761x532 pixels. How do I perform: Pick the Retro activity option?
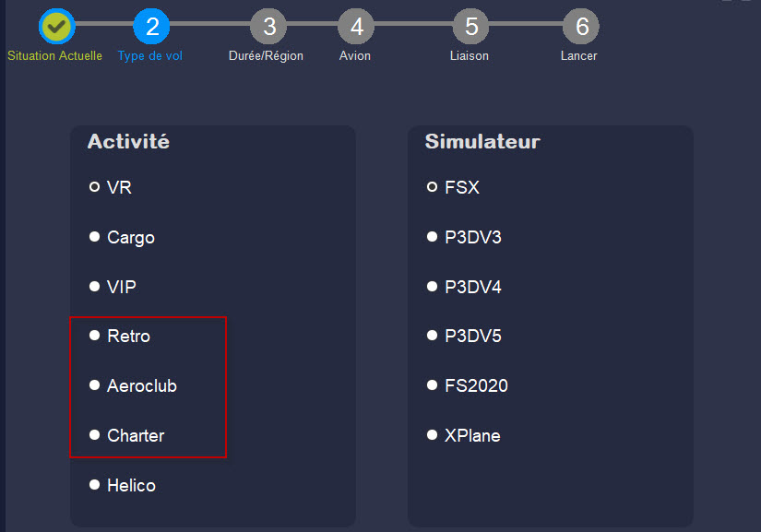point(95,336)
